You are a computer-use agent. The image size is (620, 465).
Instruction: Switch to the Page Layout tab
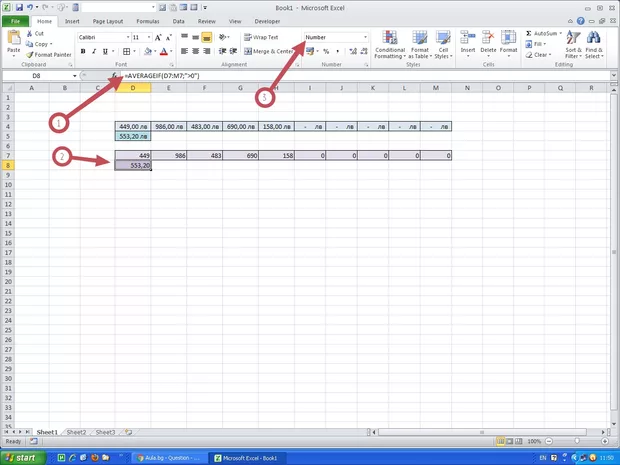click(x=108, y=21)
